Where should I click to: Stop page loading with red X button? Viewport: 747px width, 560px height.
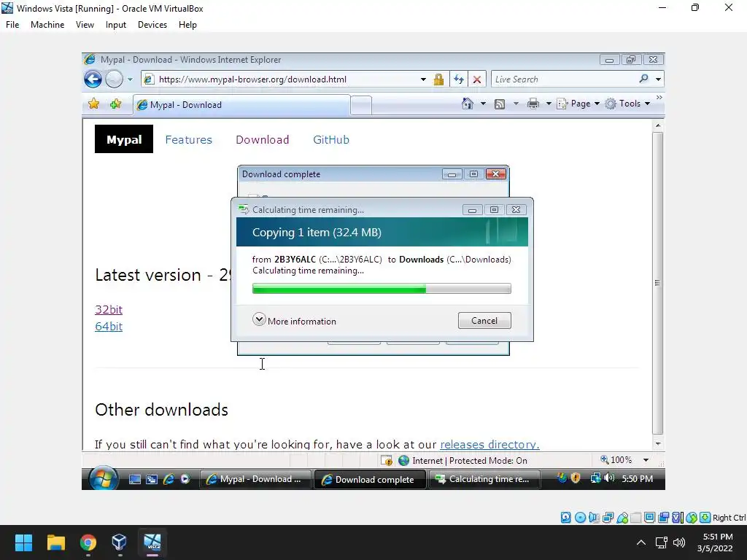pyautogui.click(x=477, y=79)
